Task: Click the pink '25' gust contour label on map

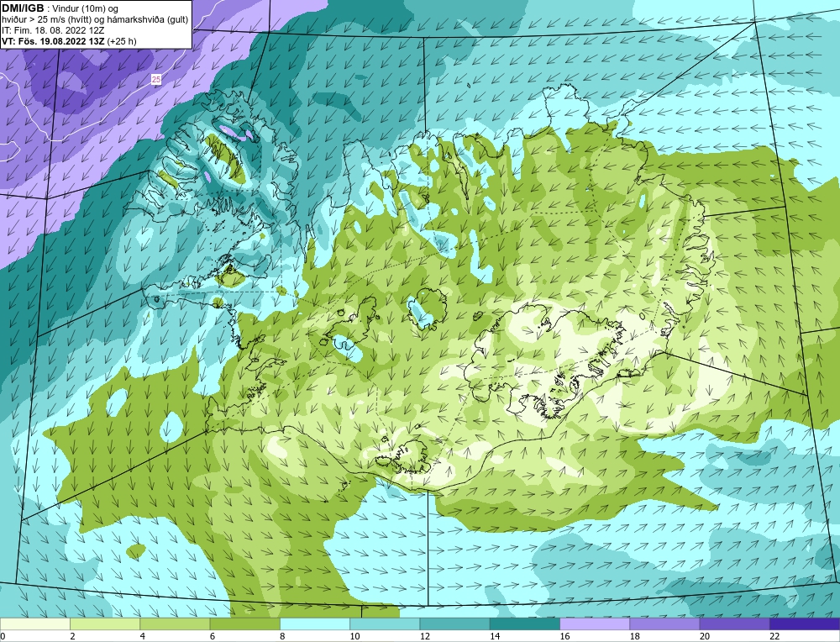Action: (x=156, y=79)
